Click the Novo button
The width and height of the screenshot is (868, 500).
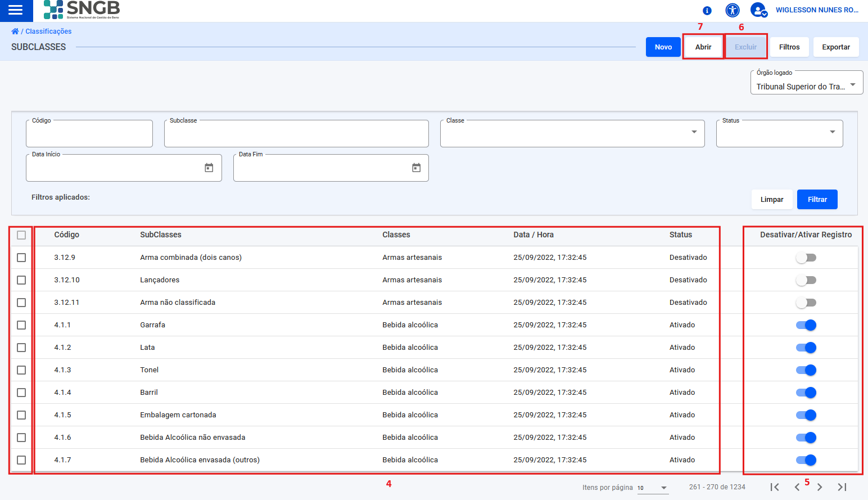(x=663, y=47)
